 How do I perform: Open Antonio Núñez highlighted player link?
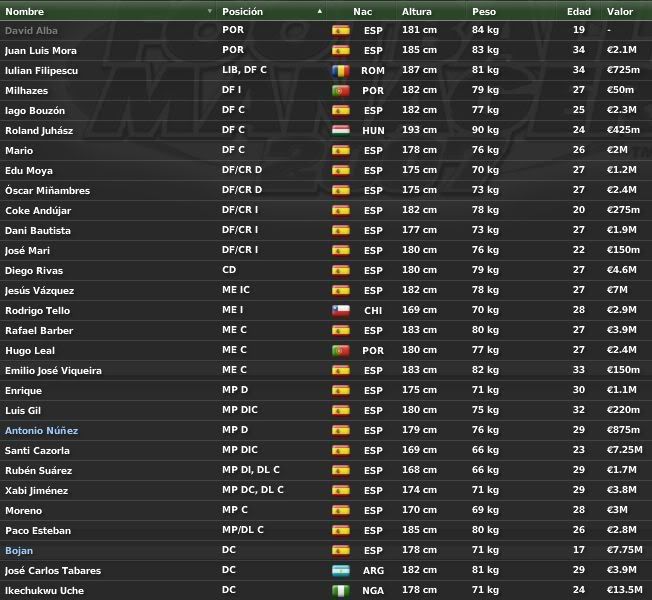click(42, 431)
